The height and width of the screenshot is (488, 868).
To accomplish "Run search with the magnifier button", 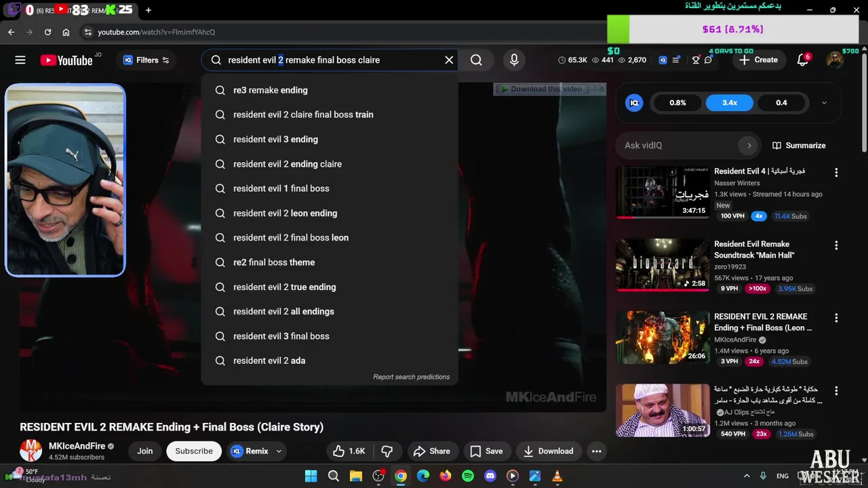I will [x=477, y=60].
